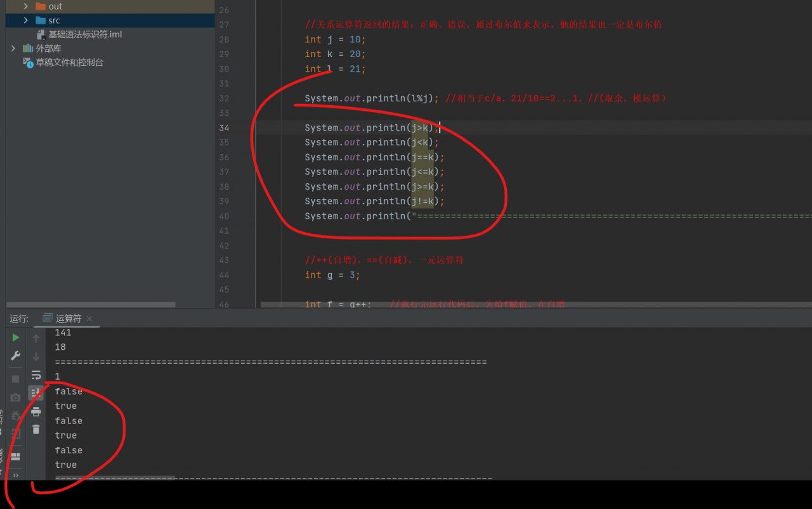Click the println(j==k) statement
Image resolution: width=812 pixels, height=509 pixels.
(x=374, y=157)
